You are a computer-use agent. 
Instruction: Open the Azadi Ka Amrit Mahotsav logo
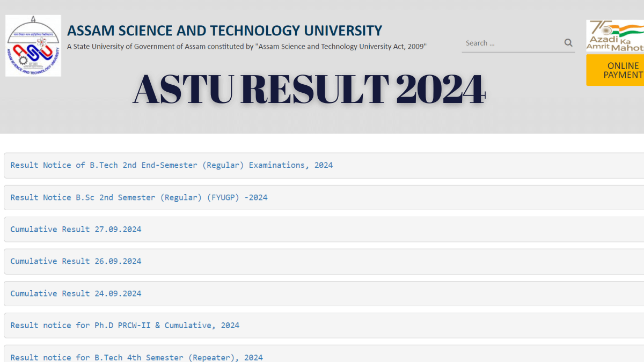coord(615,36)
